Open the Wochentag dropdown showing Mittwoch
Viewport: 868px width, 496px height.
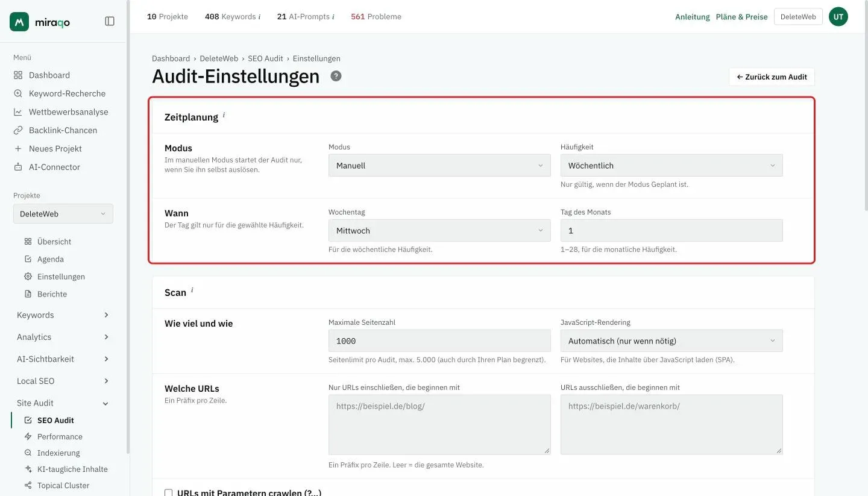(x=439, y=230)
